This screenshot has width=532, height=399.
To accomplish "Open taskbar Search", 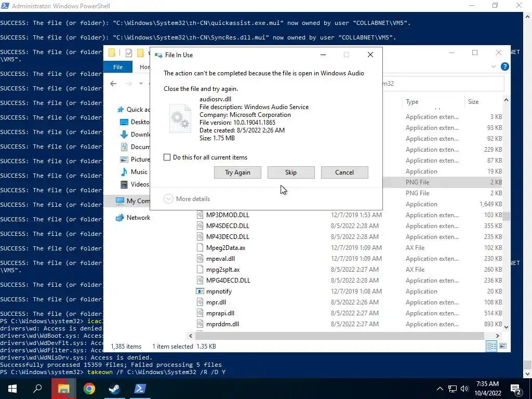I will [37, 389].
